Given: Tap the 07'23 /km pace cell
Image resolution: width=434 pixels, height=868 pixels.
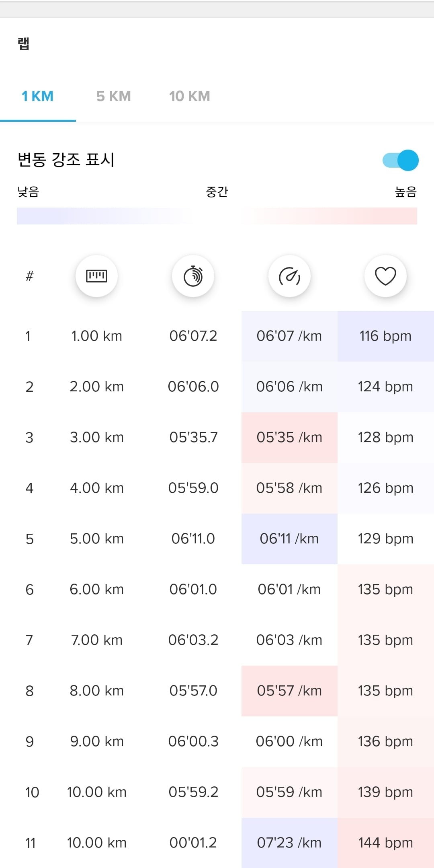Looking at the screenshot, I should (289, 843).
